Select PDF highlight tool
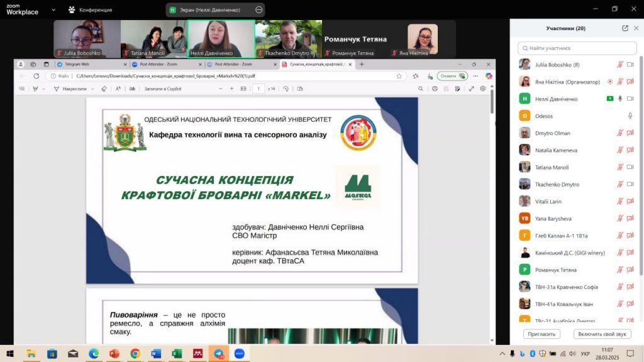 tap(35, 89)
